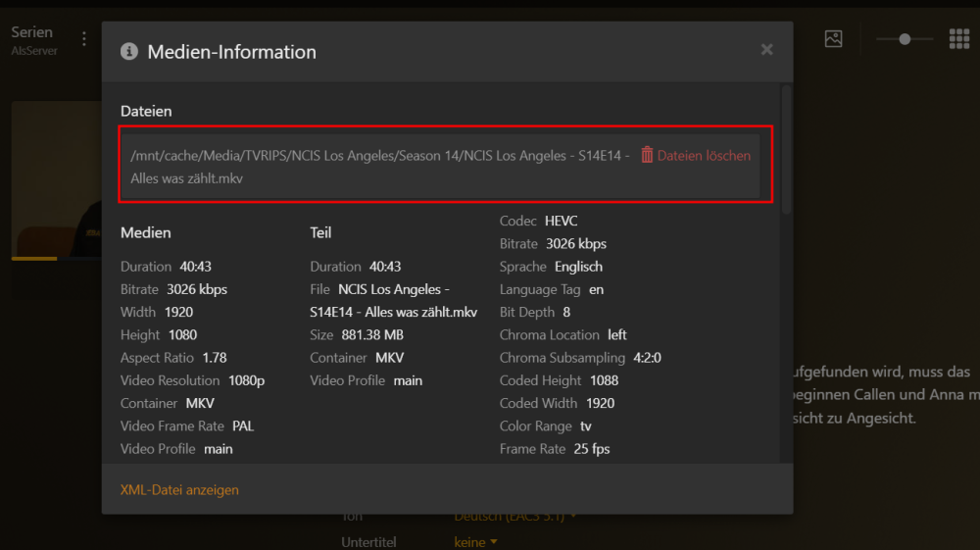The width and height of the screenshot is (980, 550).
Task: Click the Bit Depth 8 value
Action: pos(566,312)
